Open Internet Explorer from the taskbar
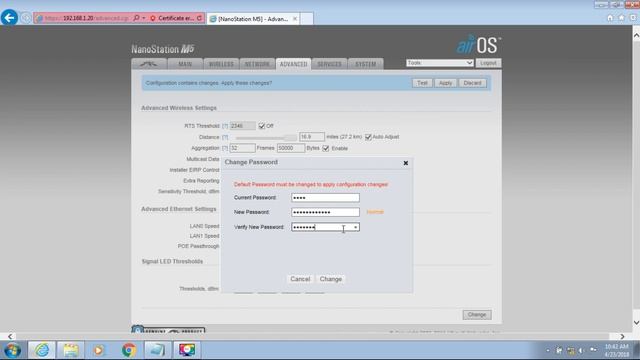Screen dimensions: 640x360 click(42, 350)
